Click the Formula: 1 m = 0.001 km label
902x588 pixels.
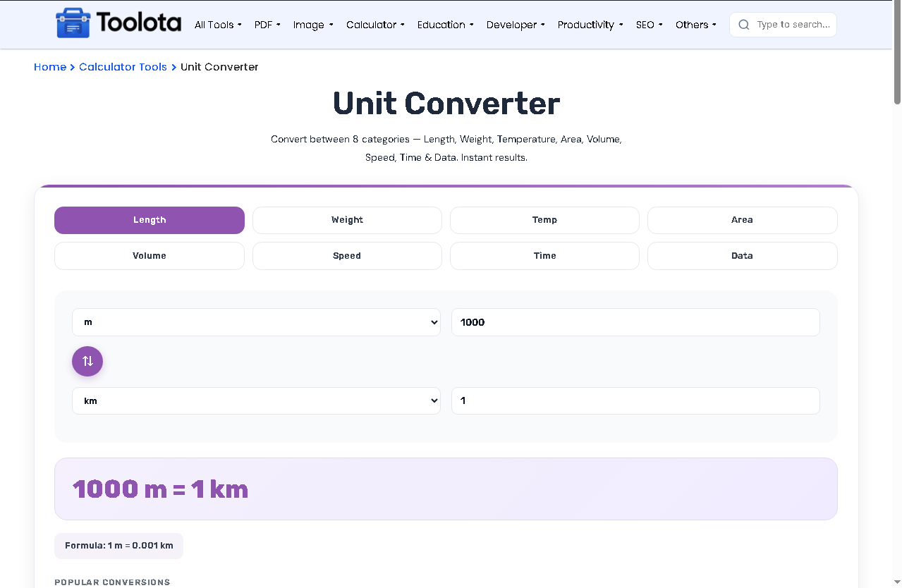click(x=118, y=546)
